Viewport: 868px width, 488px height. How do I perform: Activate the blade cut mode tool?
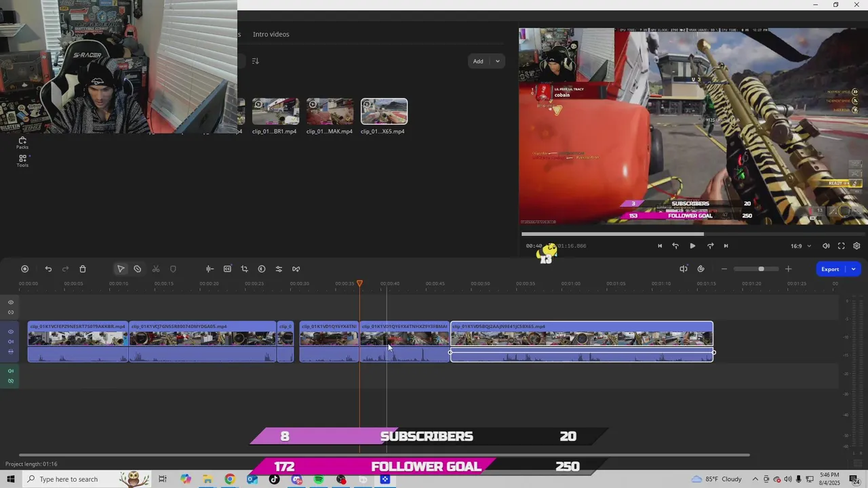(138, 269)
